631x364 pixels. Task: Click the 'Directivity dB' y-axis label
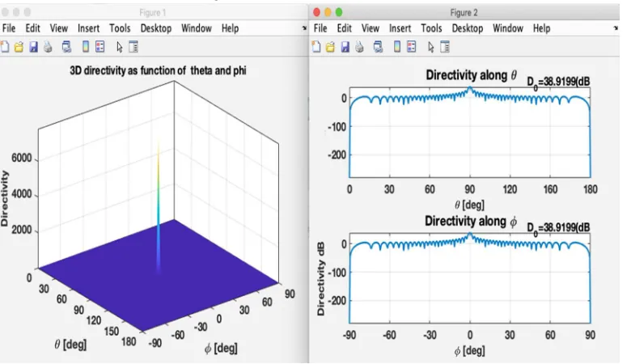tap(320, 279)
